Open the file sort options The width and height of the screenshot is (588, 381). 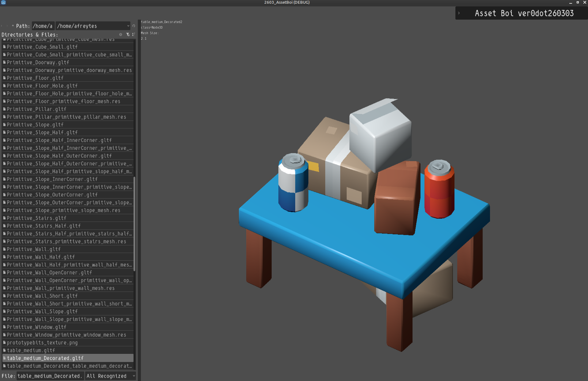(x=133, y=35)
